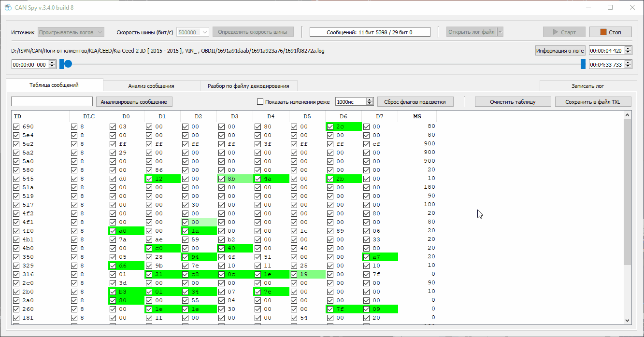Click the table scrollbar down arrow
644x337 pixels.
(x=628, y=320)
